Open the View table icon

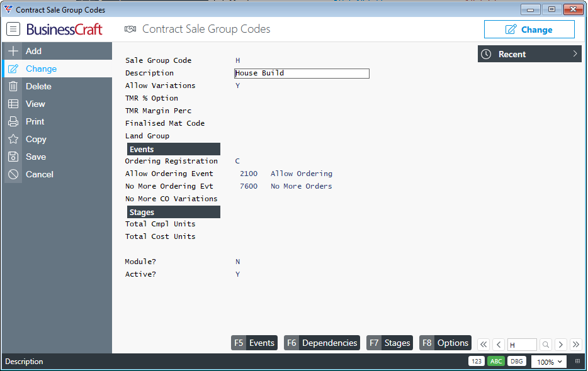[13, 104]
